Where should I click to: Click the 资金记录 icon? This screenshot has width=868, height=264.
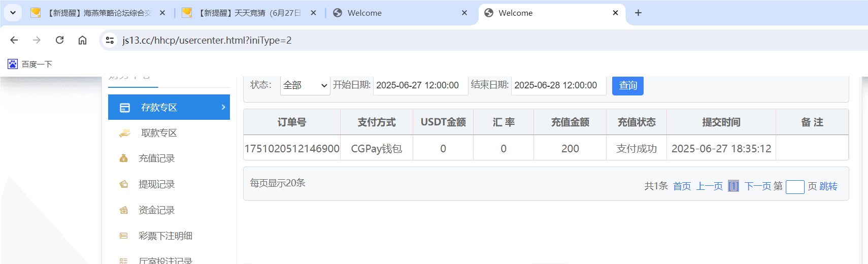[x=123, y=210]
